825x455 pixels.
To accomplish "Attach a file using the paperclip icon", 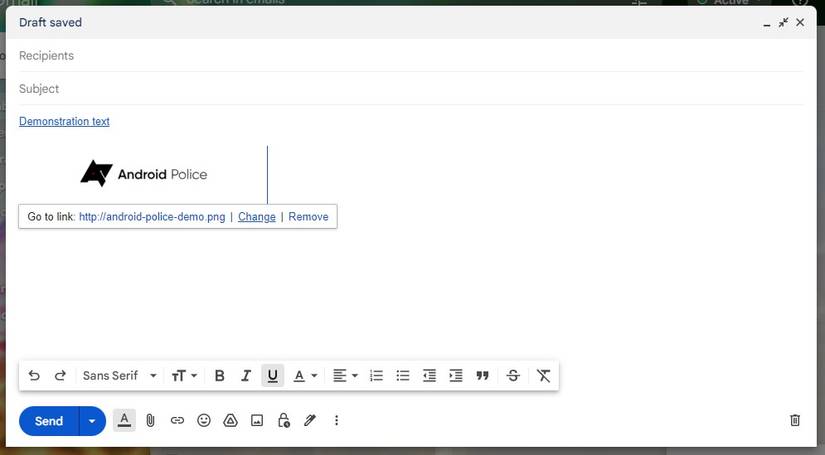I will click(150, 421).
